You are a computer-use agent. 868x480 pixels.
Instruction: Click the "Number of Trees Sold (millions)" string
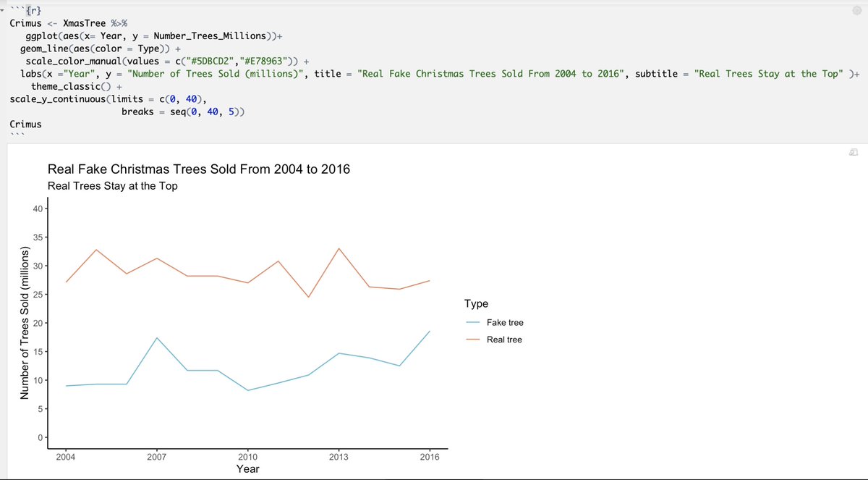point(216,73)
